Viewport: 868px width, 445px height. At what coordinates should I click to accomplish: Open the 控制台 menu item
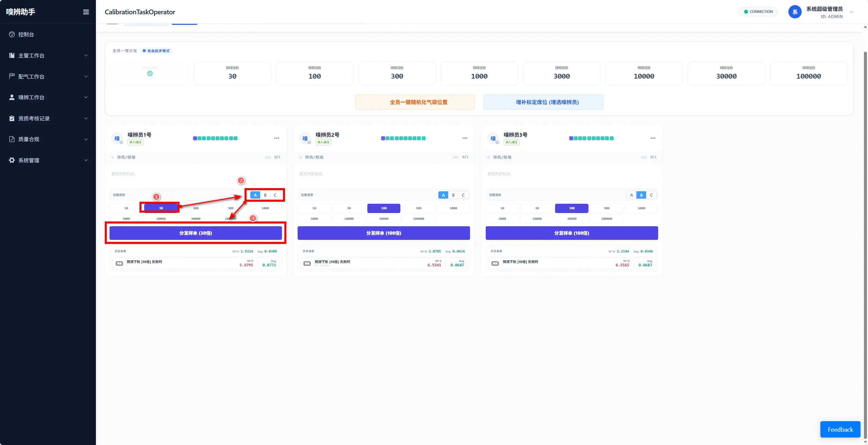(48, 34)
